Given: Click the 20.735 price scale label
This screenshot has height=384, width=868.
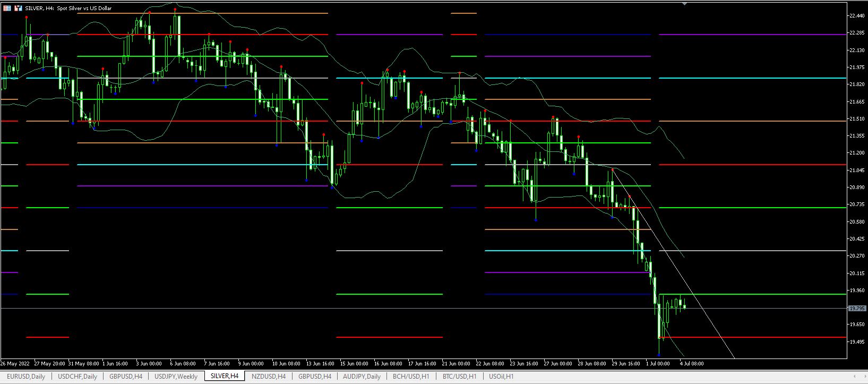Looking at the screenshot, I should 857,204.
